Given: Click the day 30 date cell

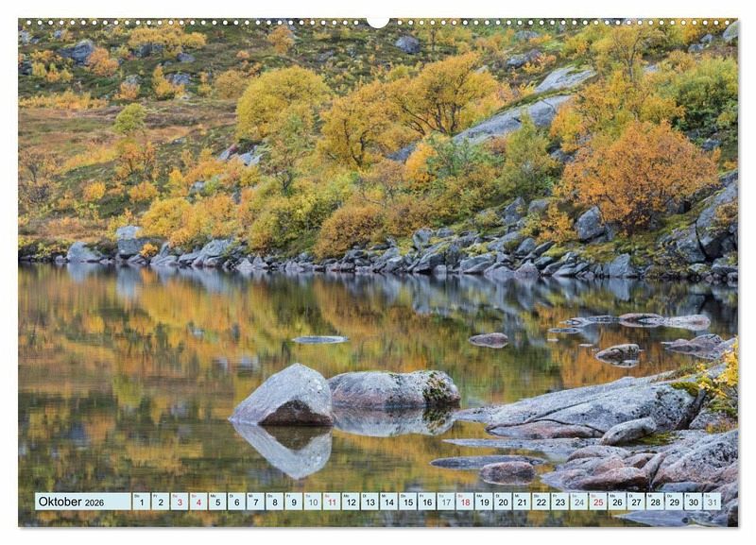Looking at the screenshot, I should click(694, 502).
